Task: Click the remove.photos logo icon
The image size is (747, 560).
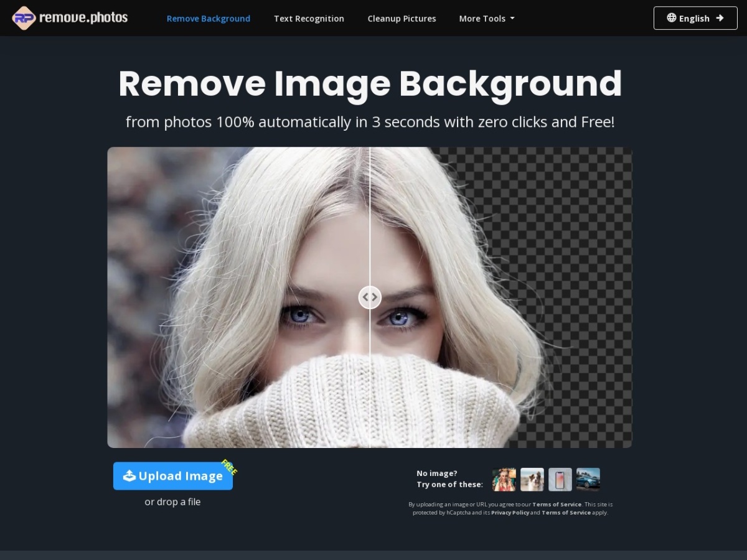Action: [x=24, y=18]
